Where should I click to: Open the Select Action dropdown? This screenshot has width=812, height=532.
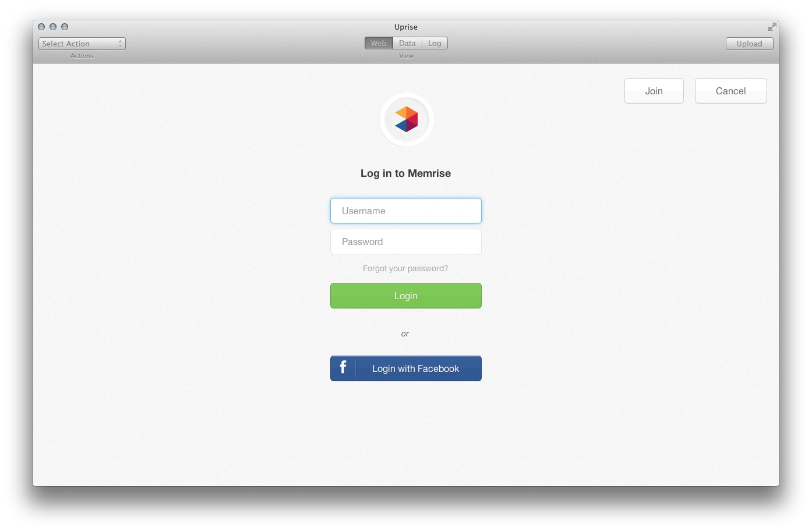click(82, 44)
